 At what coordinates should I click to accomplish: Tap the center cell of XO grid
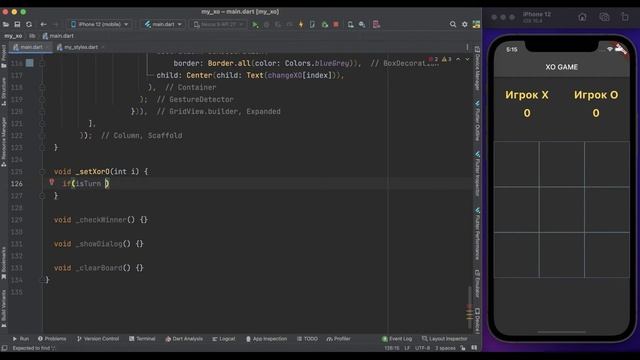[x=562, y=209]
